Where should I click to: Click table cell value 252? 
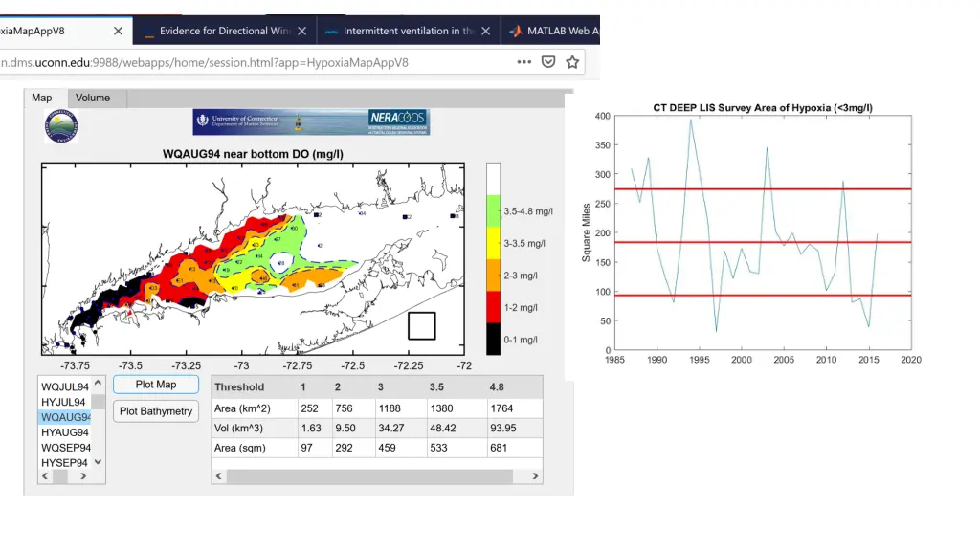[x=309, y=408]
